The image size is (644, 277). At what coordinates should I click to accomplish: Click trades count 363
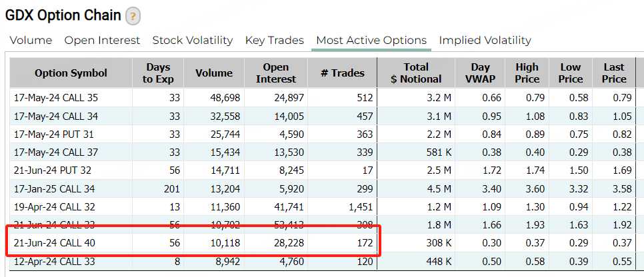point(365,135)
